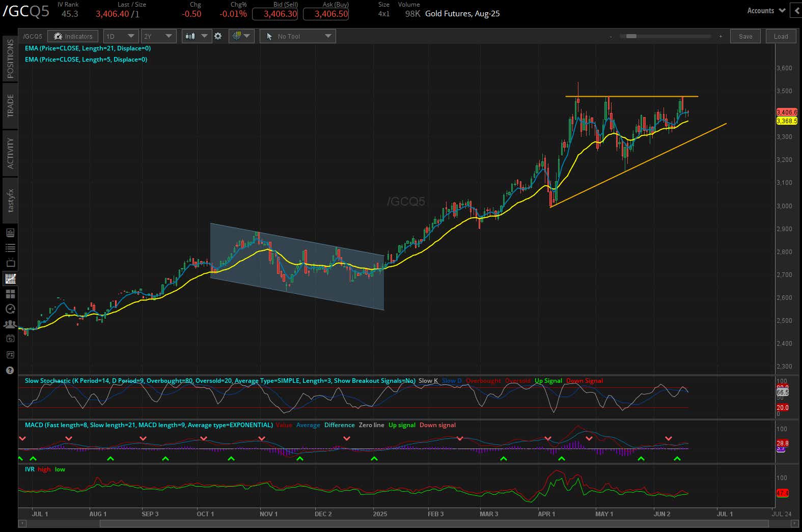Click the APR 1 date axis label
Image resolution: width=802 pixels, height=532 pixels.
pos(546,514)
